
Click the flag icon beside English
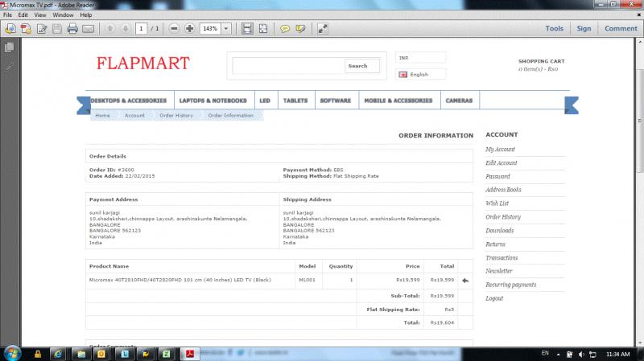coord(403,75)
